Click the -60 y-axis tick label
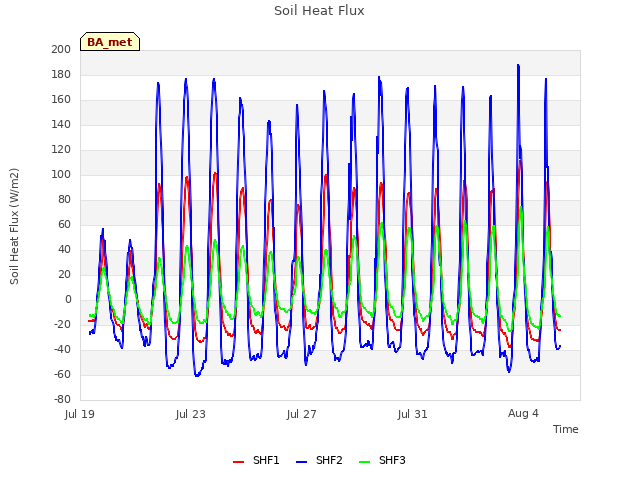 tap(62, 374)
